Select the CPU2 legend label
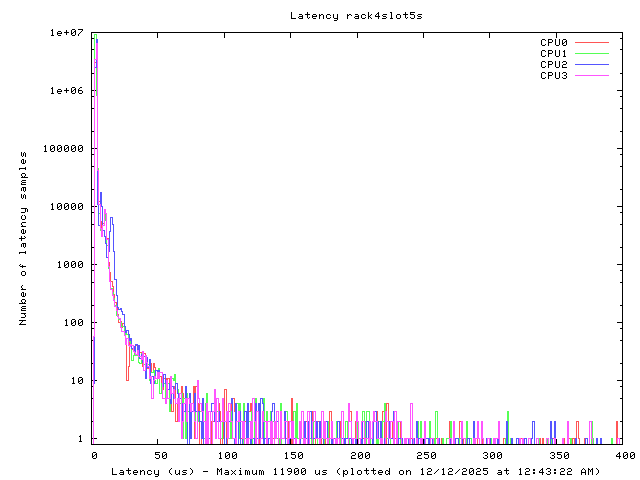The image size is (640, 480). 553,65
